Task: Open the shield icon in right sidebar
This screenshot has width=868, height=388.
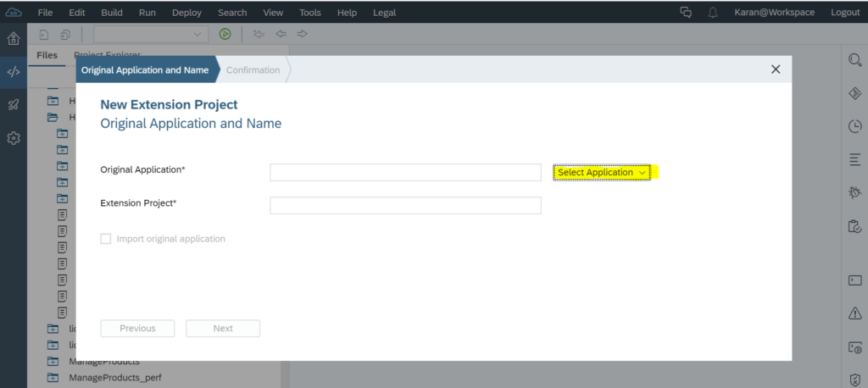Action: point(854,380)
